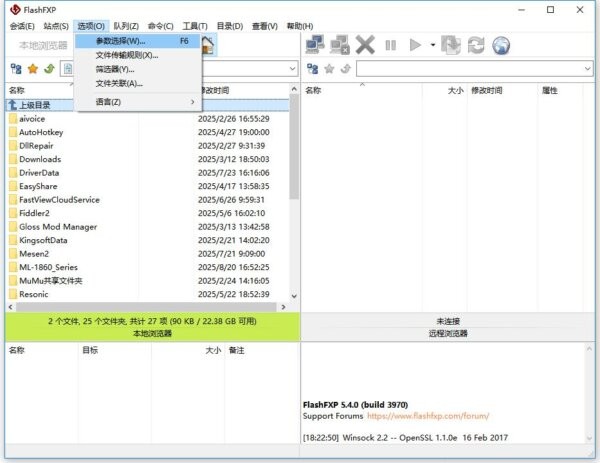Image resolution: width=600 pixels, height=463 pixels.
Task: Choose 文件传输规则(X)... from the menu
Action: [138, 55]
